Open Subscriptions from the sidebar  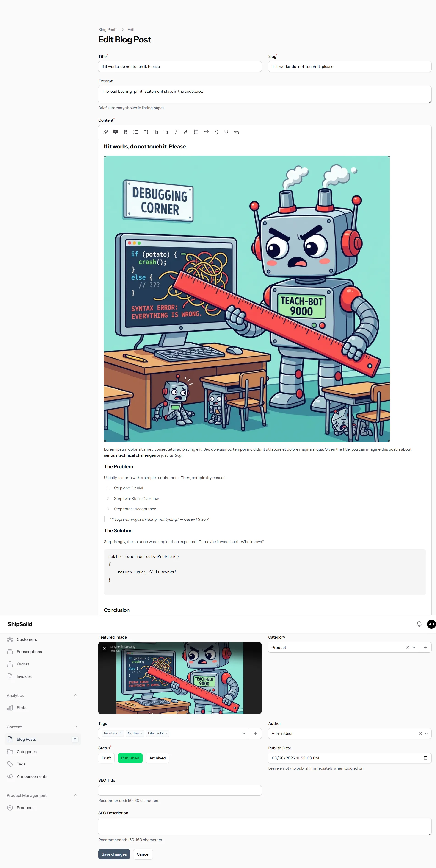[x=29, y=652]
